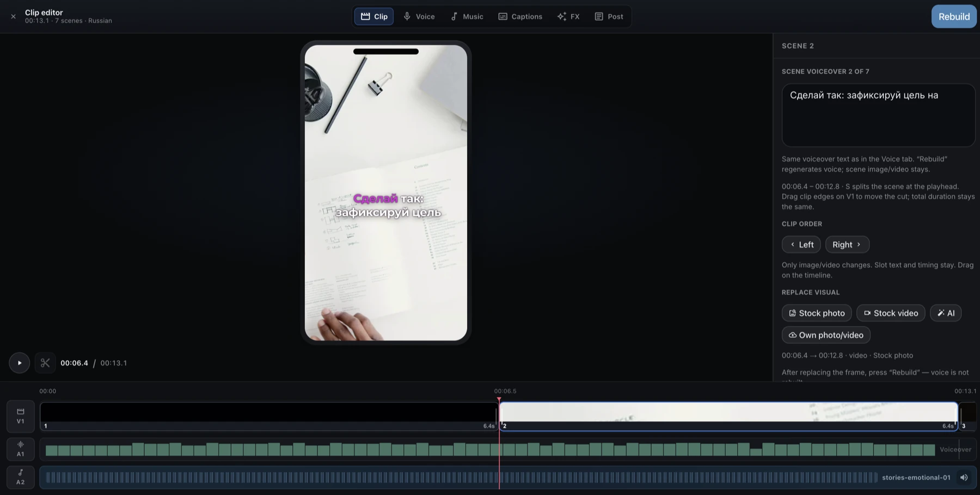
Task: Open the Music tab
Action: click(467, 16)
